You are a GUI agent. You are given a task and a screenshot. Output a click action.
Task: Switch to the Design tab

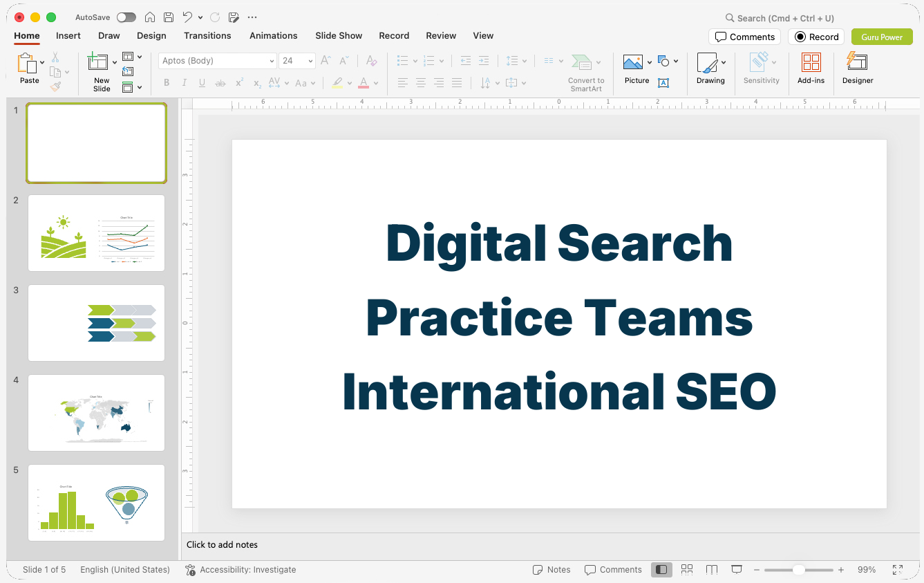[x=151, y=35]
